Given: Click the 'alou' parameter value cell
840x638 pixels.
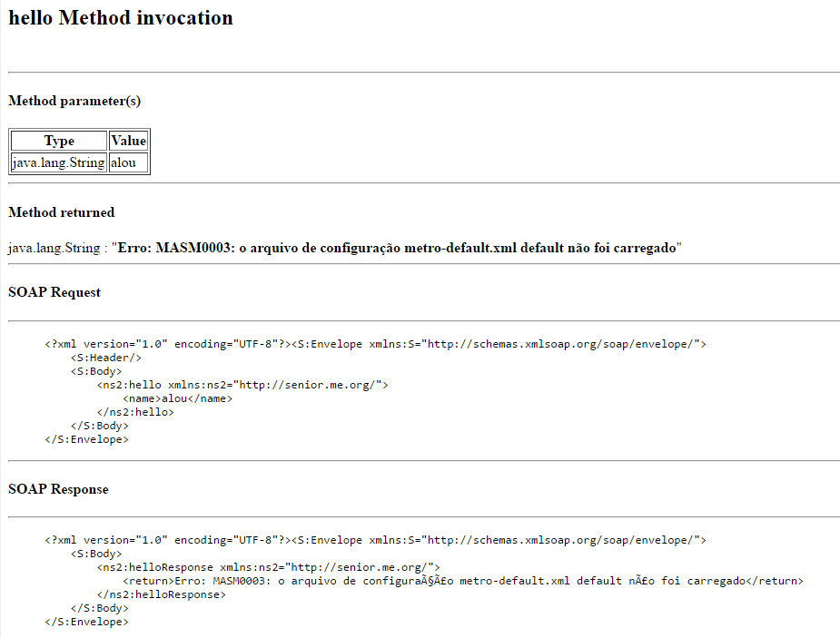Looking at the screenshot, I should point(128,162).
